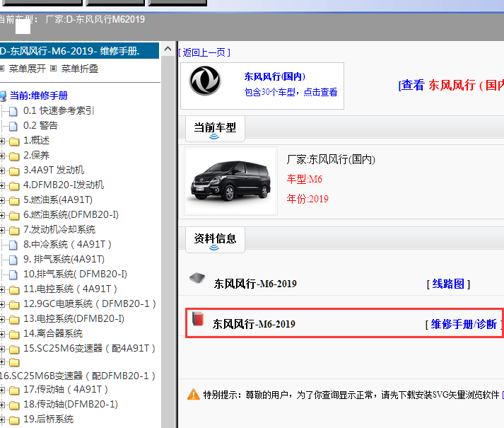Click folder icon for 19.后桥系统
Screen dimensions: 504x428
14,420
